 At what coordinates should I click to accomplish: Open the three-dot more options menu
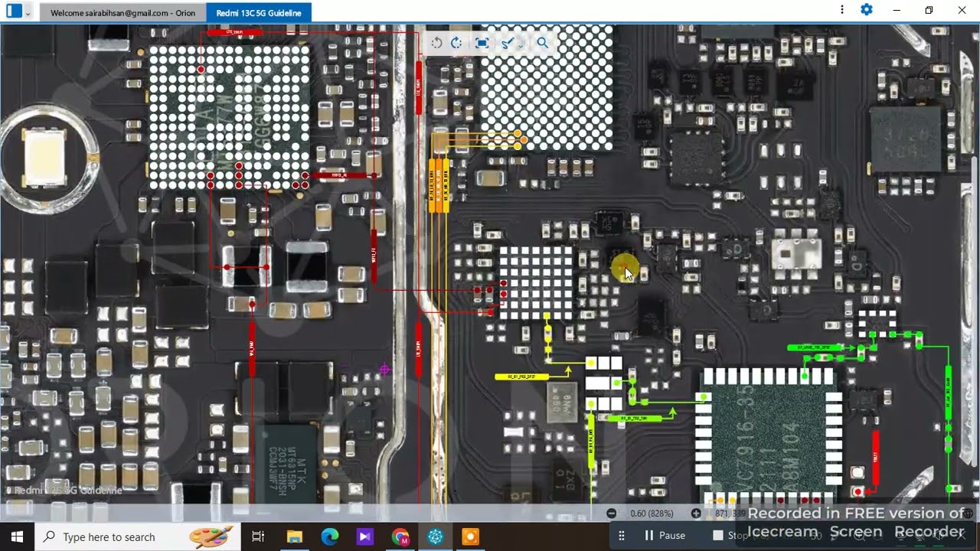[842, 10]
